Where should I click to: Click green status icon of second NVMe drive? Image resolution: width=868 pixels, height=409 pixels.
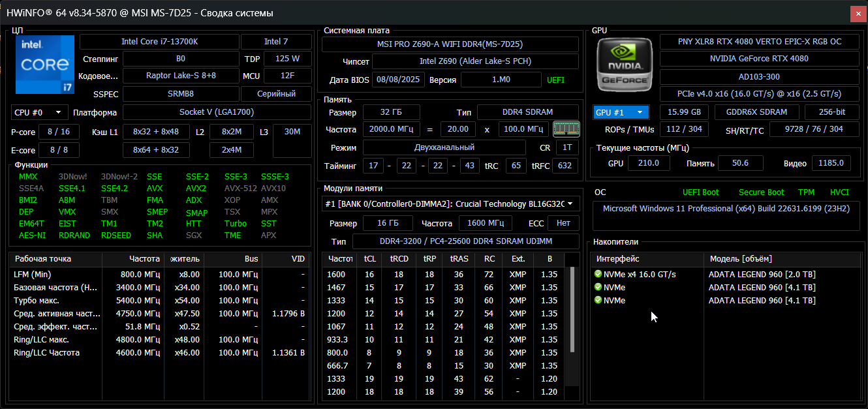coord(598,287)
